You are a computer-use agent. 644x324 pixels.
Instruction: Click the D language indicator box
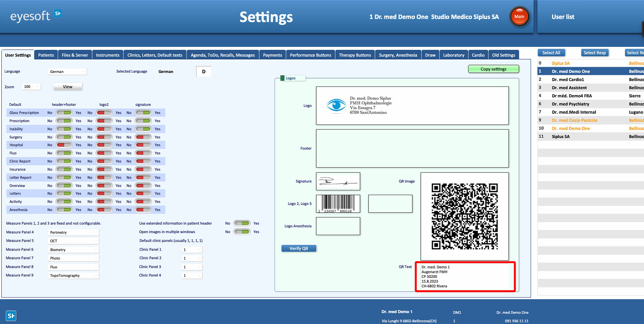tap(204, 72)
